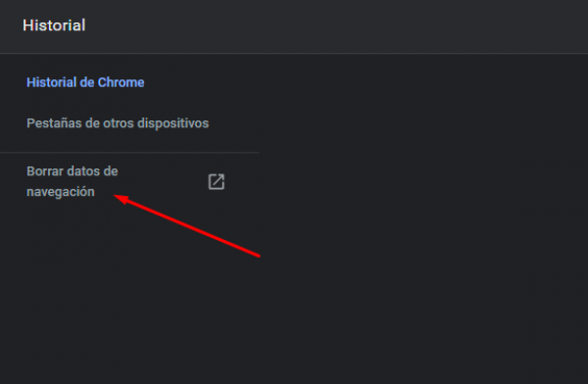This screenshot has height=384, width=588.
Task: Click the head of the red arrow
Action: pos(120,199)
